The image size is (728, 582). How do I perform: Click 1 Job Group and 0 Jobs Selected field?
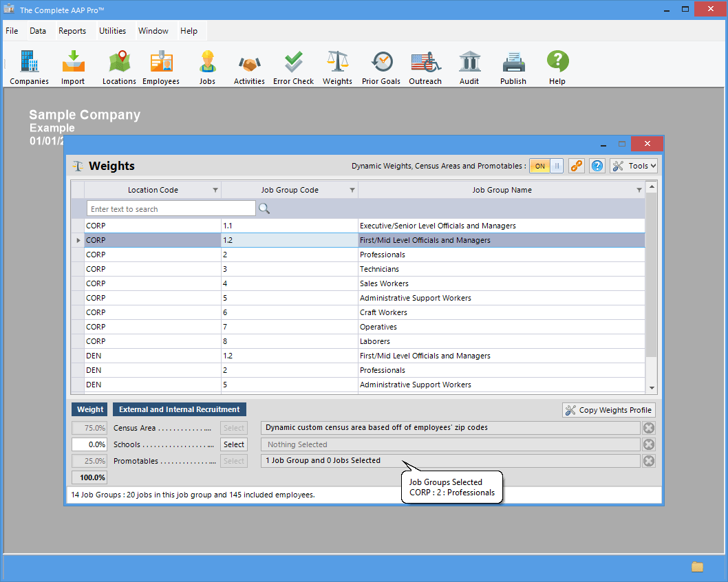(451, 461)
